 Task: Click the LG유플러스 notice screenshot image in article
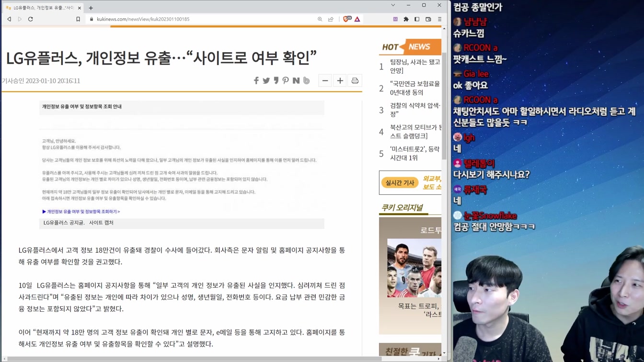[x=182, y=159]
